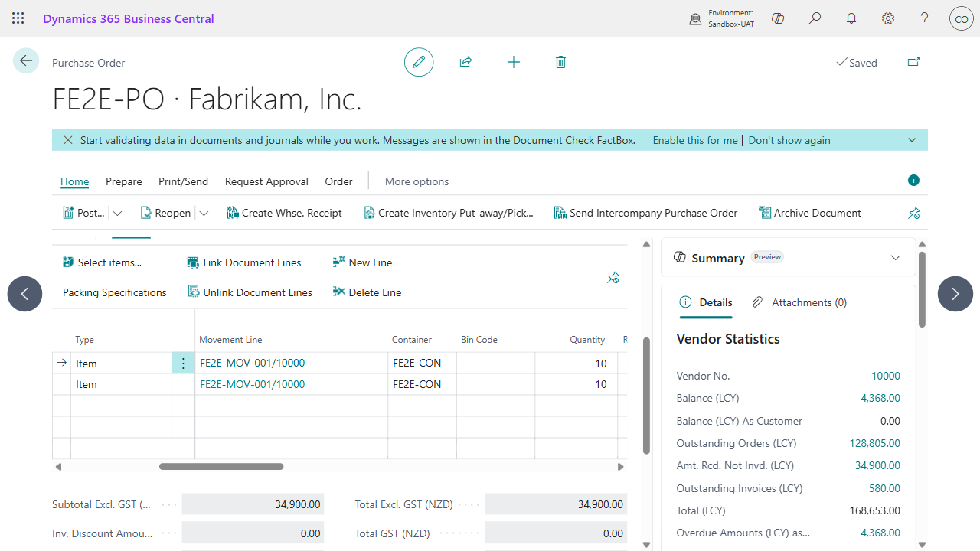Dismiss the validation notification banner
980x551 pixels.
click(x=68, y=140)
